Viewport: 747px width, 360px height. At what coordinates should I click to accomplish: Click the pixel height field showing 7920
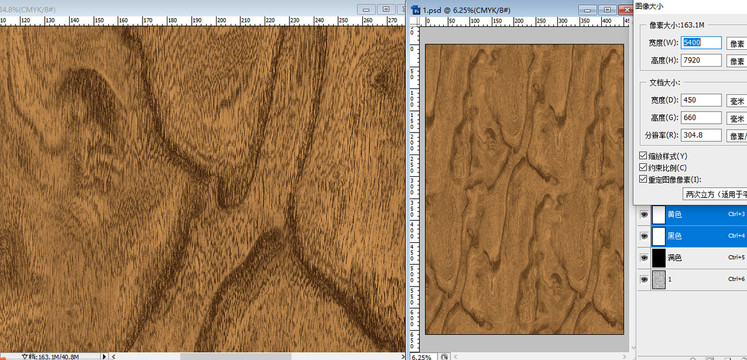pos(701,60)
